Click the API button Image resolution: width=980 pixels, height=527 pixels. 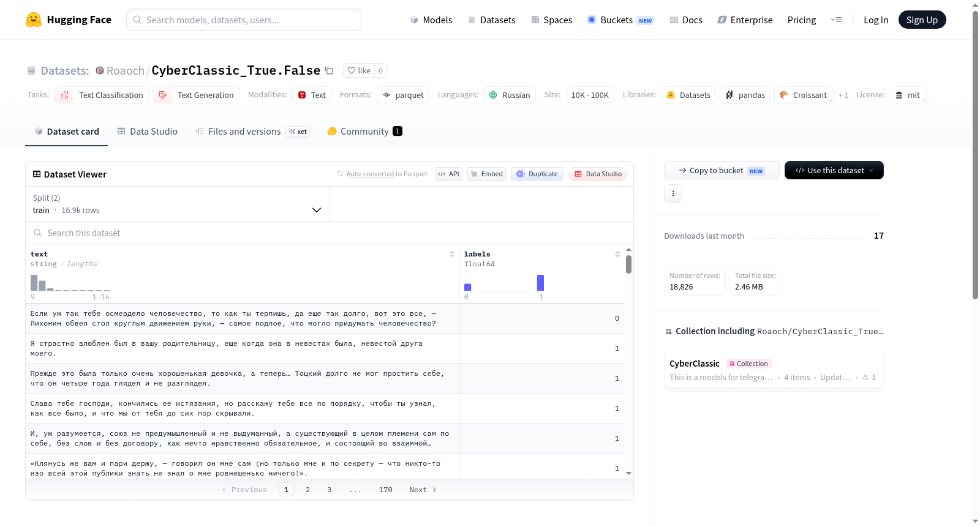448,174
